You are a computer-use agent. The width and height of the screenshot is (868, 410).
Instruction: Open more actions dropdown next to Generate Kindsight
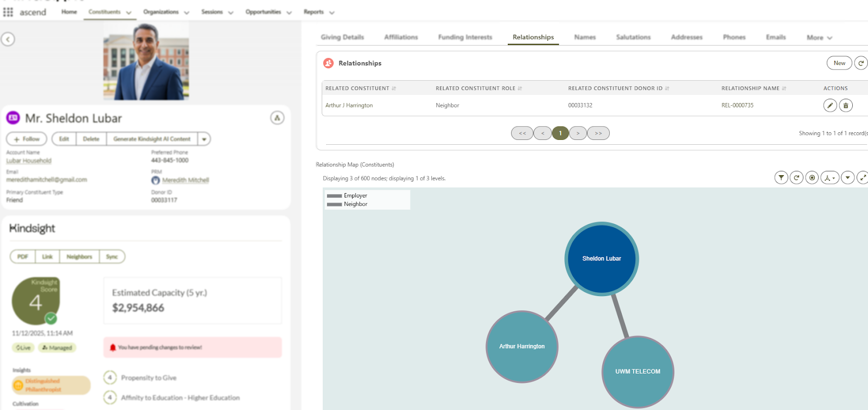click(x=204, y=139)
